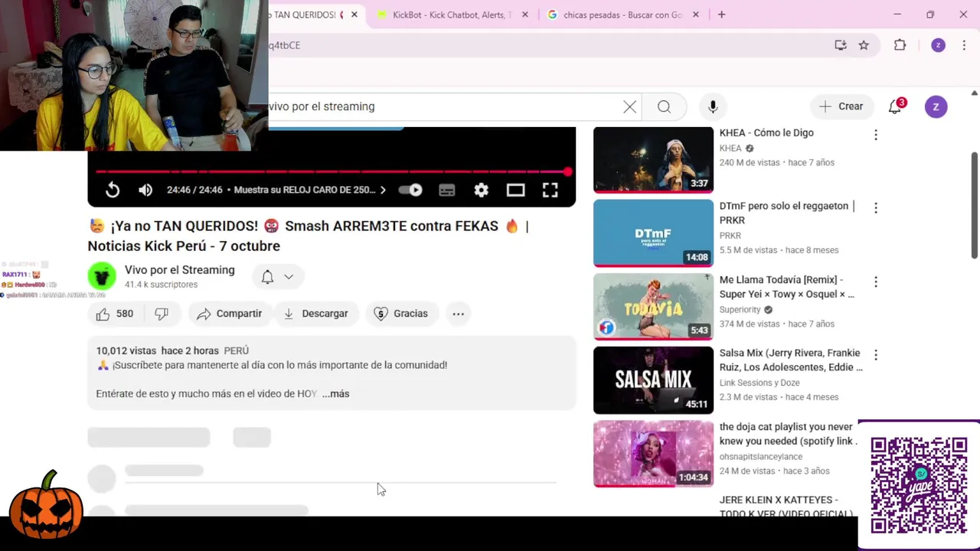Click the YouTube search input field
Image resolution: width=980 pixels, height=551 pixels.
pyautogui.click(x=444, y=107)
